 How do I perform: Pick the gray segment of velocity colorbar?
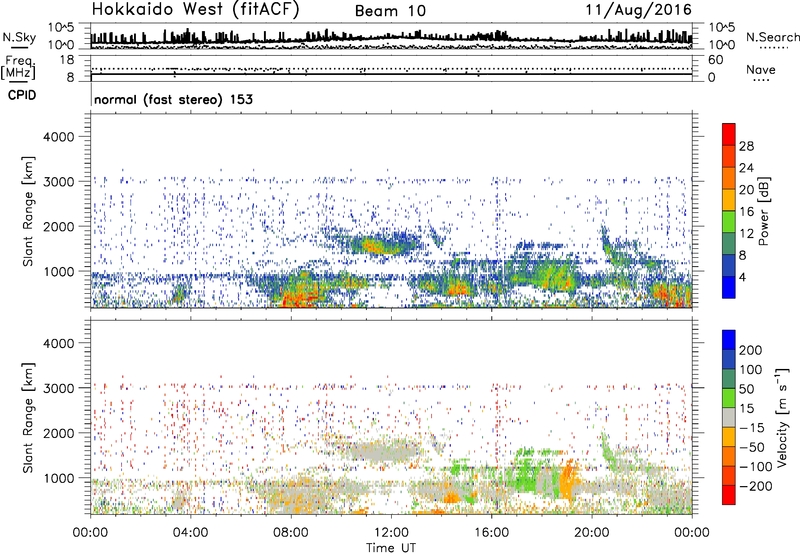729,418
